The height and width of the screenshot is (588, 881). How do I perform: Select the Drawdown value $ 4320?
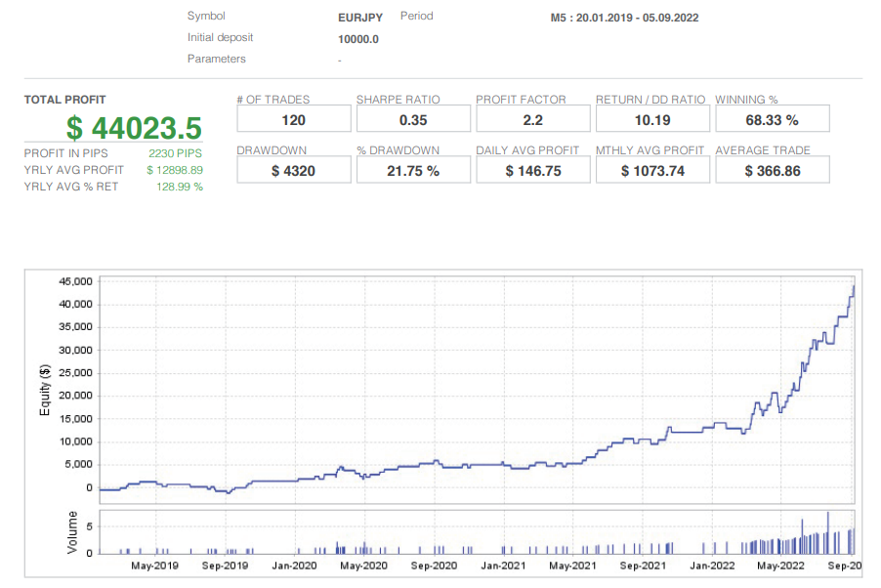click(x=293, y=171)
